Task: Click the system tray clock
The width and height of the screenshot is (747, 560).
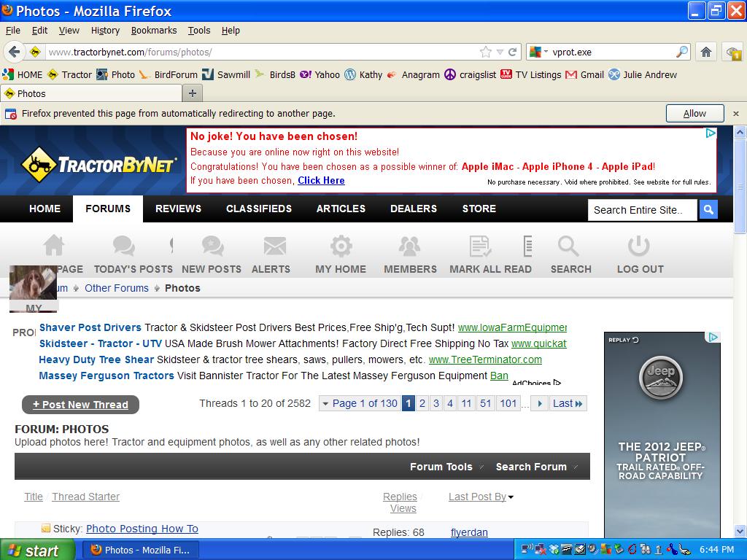Action: point(716,550)
